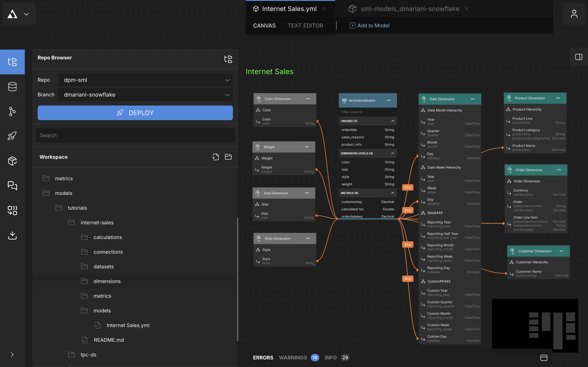Open the Repo dpm-sml dropdown
The width and height of the screenshot is (588, 367).
tap(145, 80)
